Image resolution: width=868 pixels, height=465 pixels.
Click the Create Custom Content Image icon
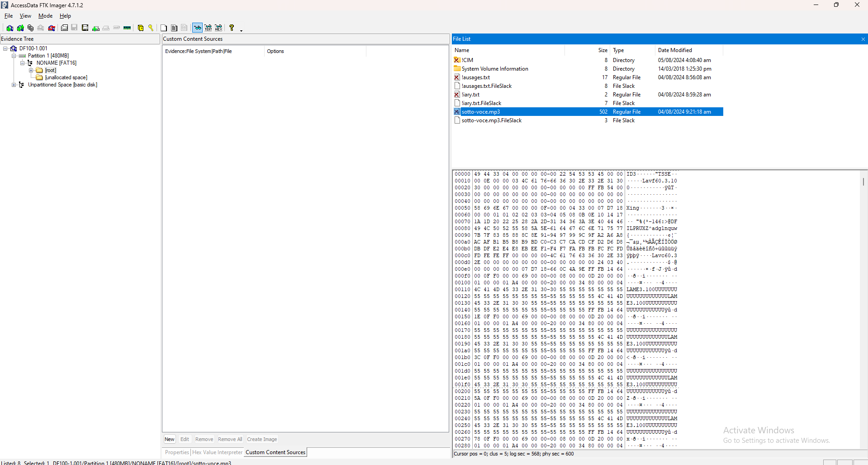106,28
